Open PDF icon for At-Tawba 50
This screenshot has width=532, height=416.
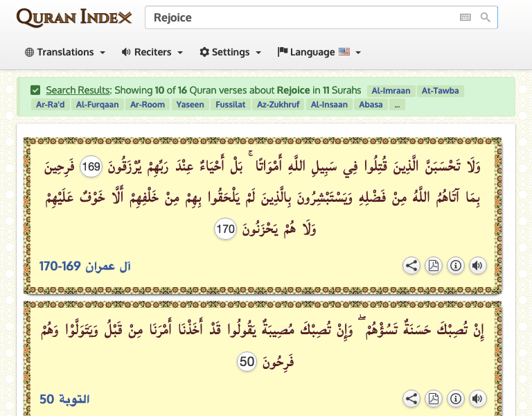click(x=433, y=399)
